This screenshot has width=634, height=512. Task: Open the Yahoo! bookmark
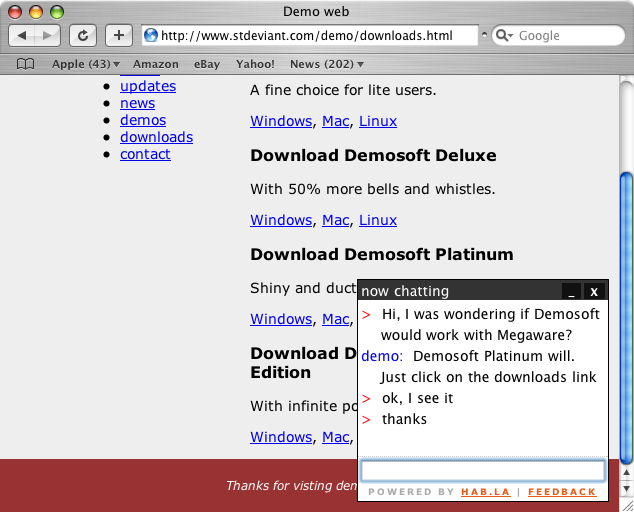coord(255,64)
